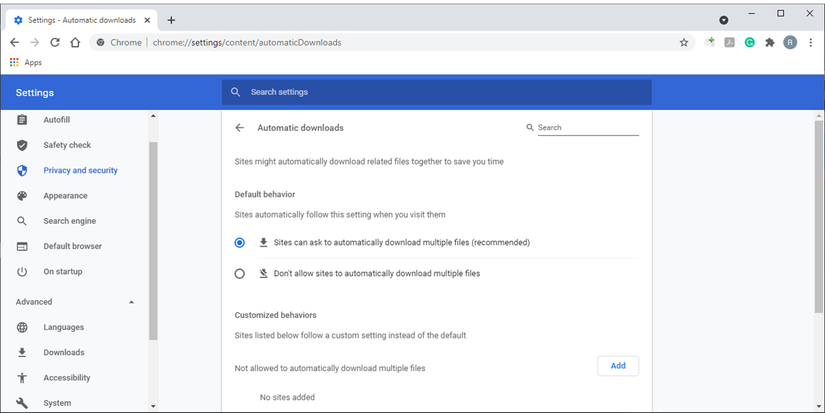825x413 pixels.
Task: Go to Appearance settings
Action: coord(65,196)
